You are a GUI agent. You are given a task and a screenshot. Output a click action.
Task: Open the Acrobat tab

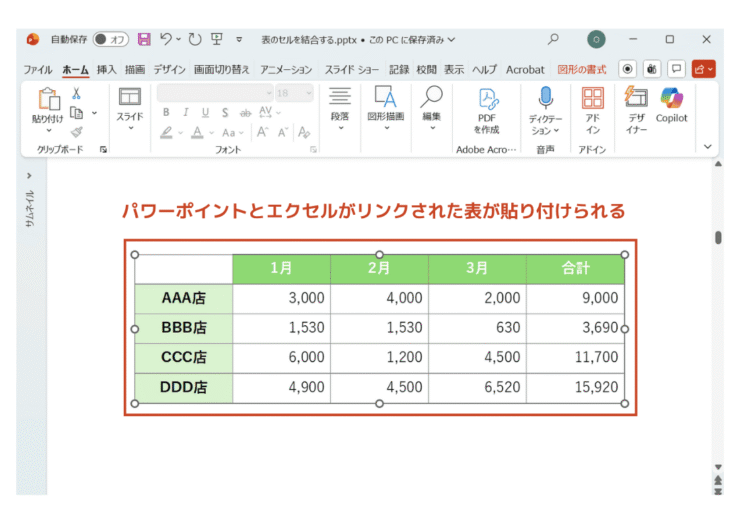point(525,70)
